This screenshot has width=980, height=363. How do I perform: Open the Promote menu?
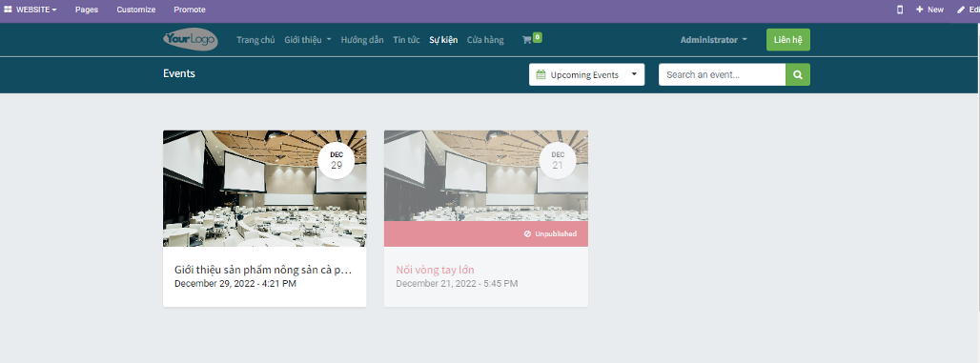tap(190, 10)
